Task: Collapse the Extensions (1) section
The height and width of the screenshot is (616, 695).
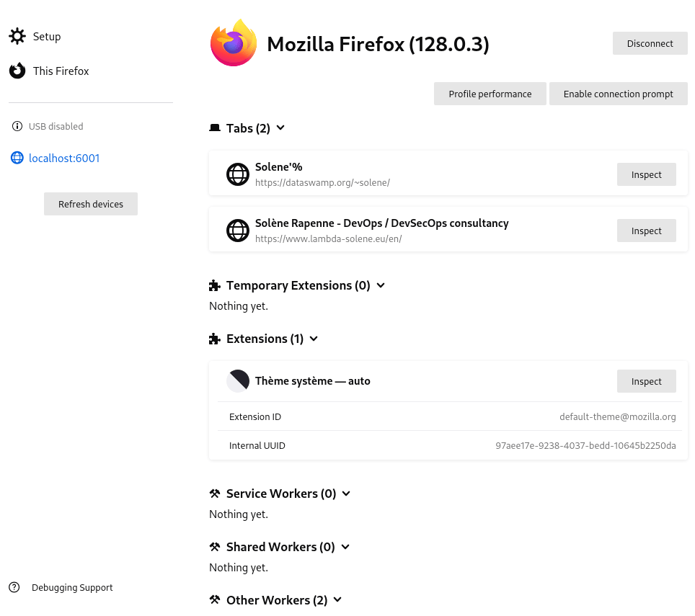Action: click(314, 339)
